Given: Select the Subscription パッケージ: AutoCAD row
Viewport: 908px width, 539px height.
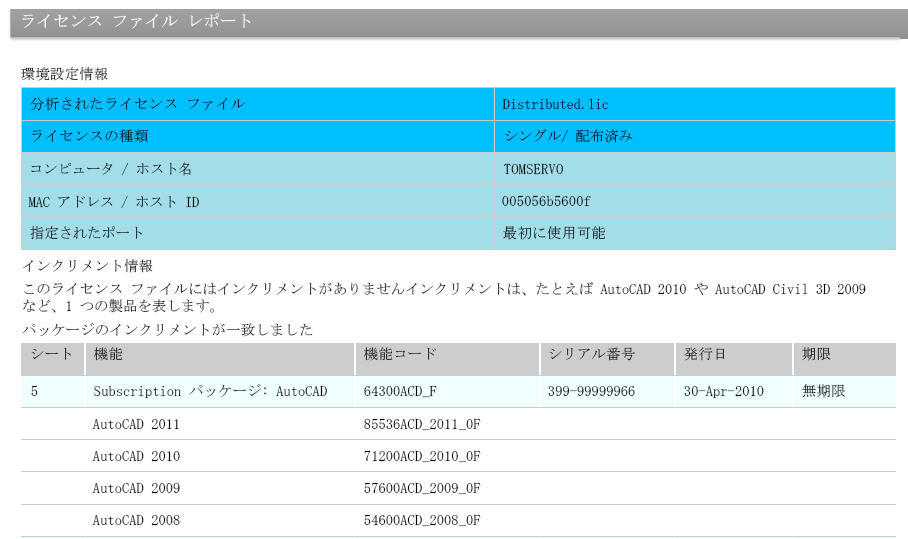Looking at the screenshot, I should [459, 391].
